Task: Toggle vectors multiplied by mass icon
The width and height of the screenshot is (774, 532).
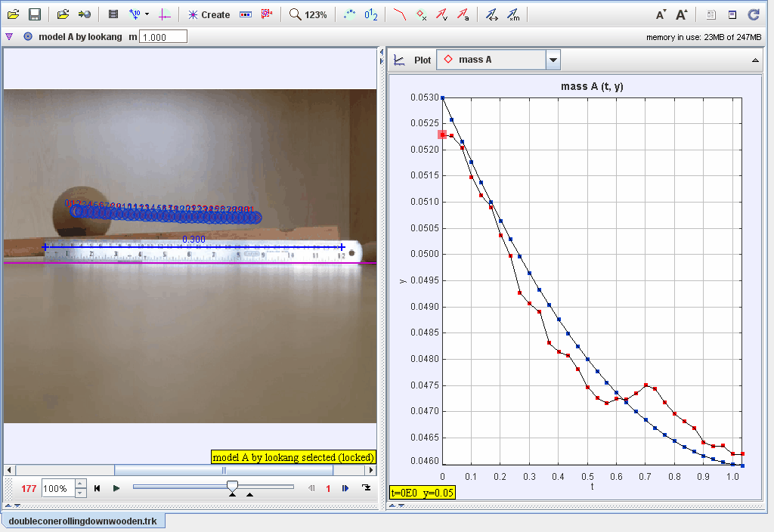Action: point(513,14)
